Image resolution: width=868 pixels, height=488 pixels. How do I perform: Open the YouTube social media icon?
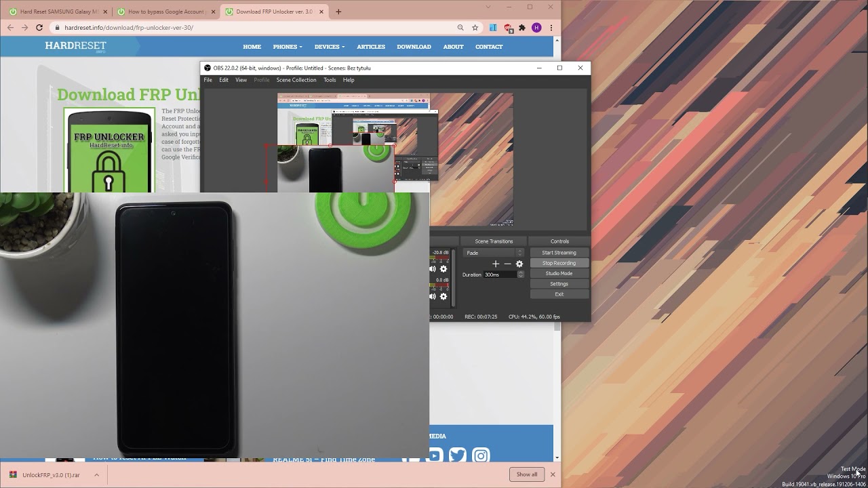point(435,455)
